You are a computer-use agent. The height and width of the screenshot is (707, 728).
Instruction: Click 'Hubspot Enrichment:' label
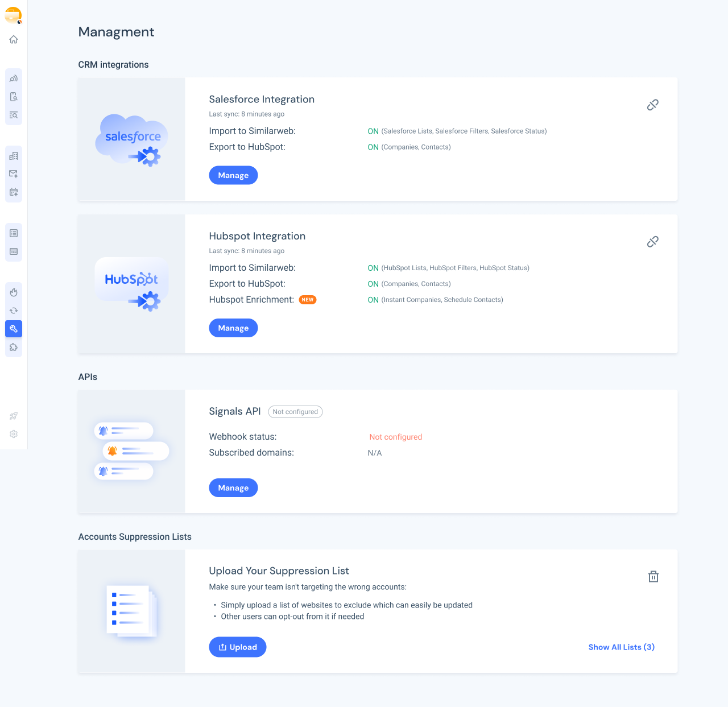tap(251, 300)
